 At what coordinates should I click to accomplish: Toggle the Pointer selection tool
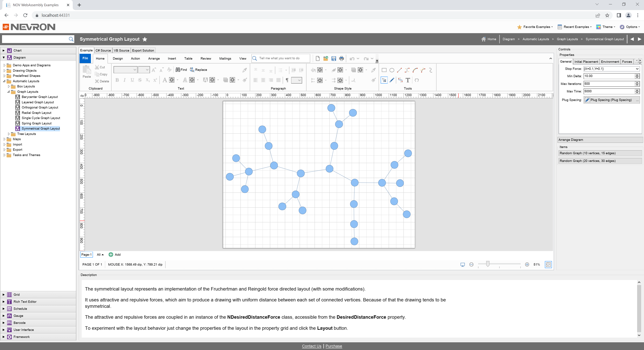(384, 80)
